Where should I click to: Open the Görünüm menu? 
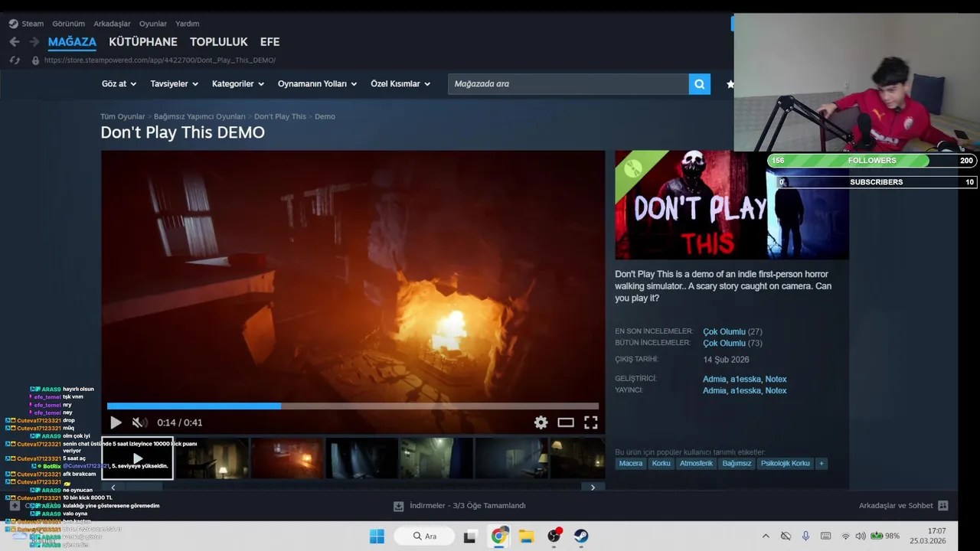68,24
